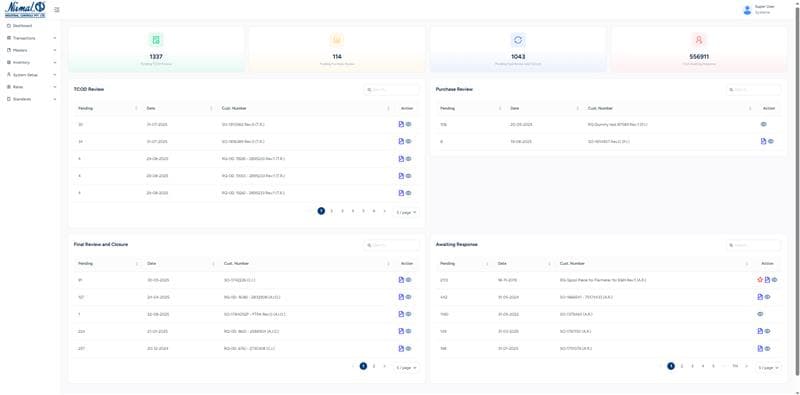The image size is (800, 395).
Task: Click next page arrow in Awaiting Response
Action: pyautogui.click(x=746, y=366)
